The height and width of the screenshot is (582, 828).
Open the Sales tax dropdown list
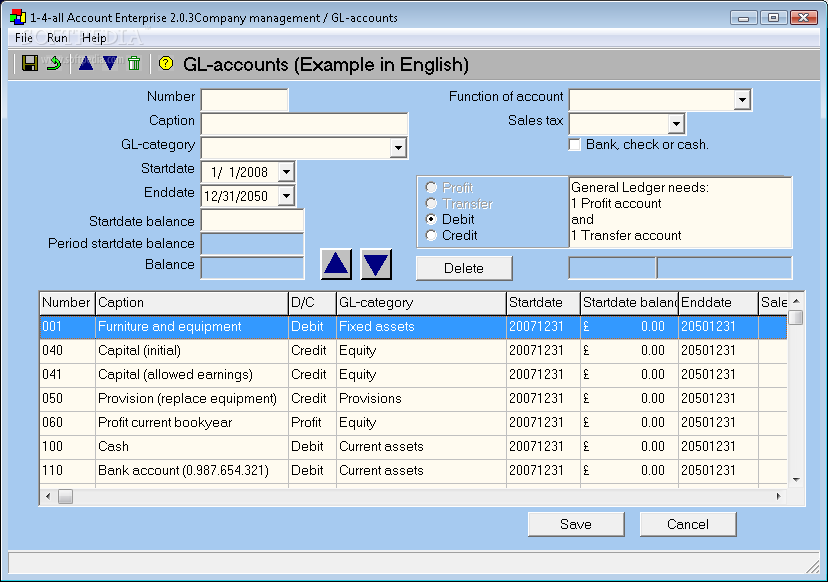click(675, 124)
